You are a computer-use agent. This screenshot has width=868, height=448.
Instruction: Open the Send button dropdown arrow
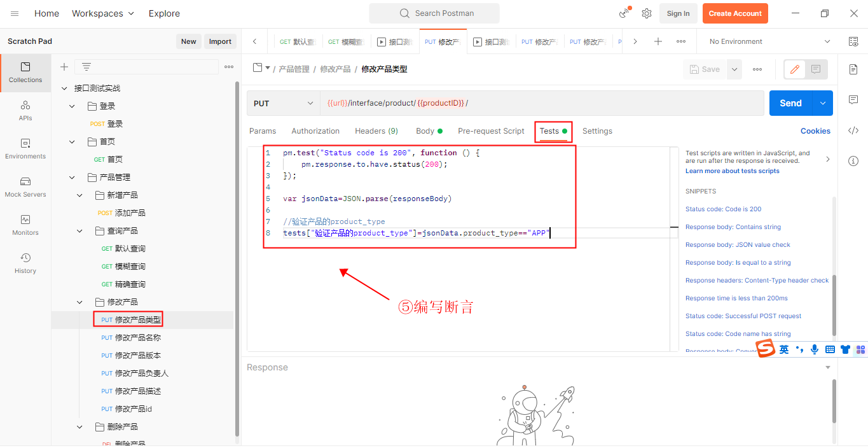pos(823,103)
